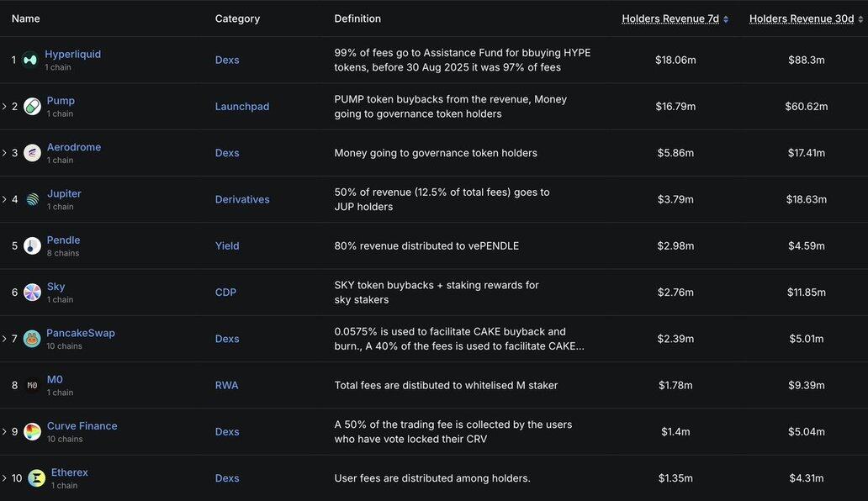This screenshot has height=501, width=868.
Task: Click the PancakeSwap bunny logo icon
Action: point(32,339)
